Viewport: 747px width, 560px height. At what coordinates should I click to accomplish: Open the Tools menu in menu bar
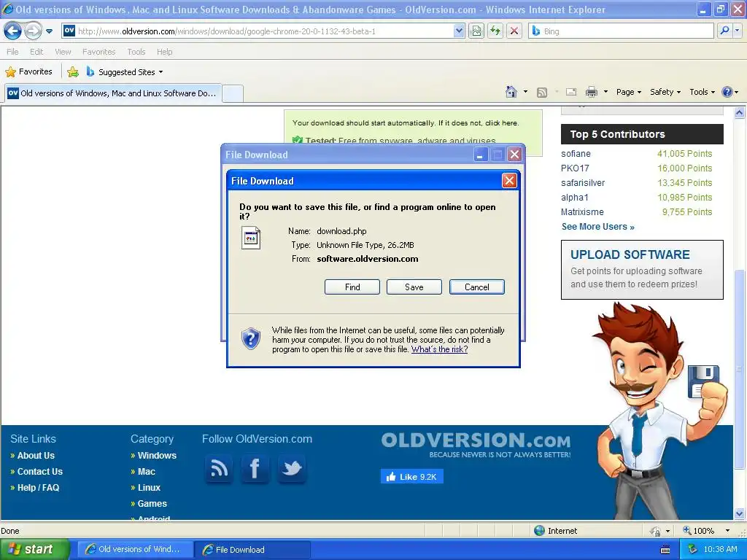click(136, 52)
